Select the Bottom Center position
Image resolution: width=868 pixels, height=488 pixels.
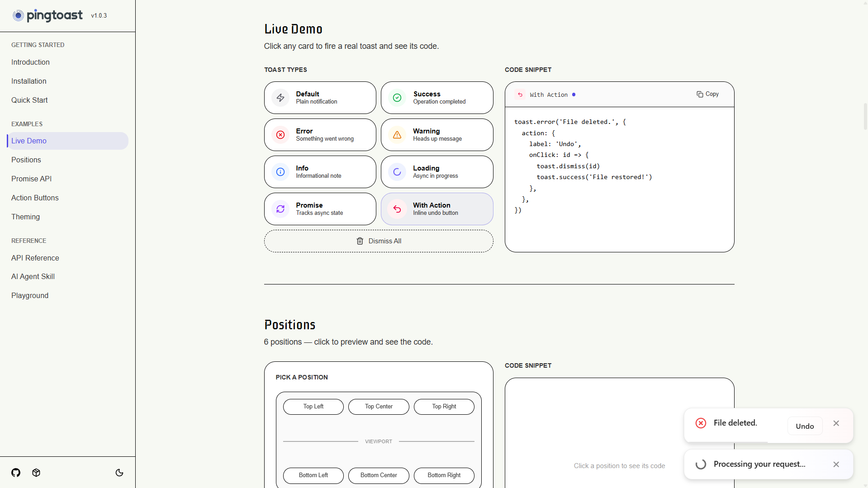(379, 475)
